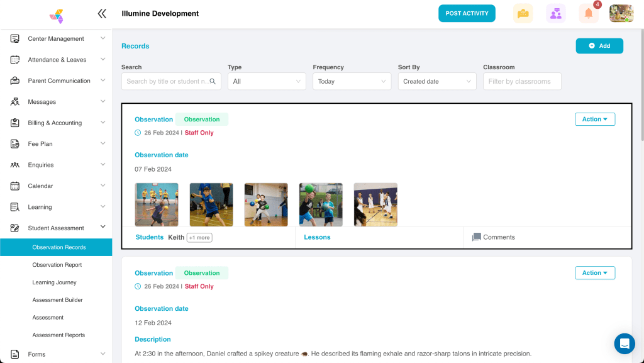Open the Type filter dropdown
The height and width of the screenshot is (363, 644).
pyautogui.click(x=267, y=81)
